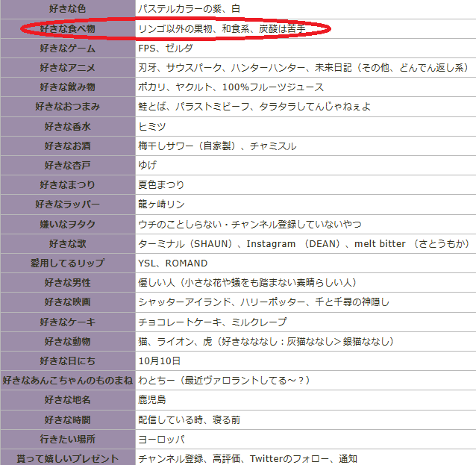
Task: Click the 好きなアニメ row label
Action: [x=67, y=67]
